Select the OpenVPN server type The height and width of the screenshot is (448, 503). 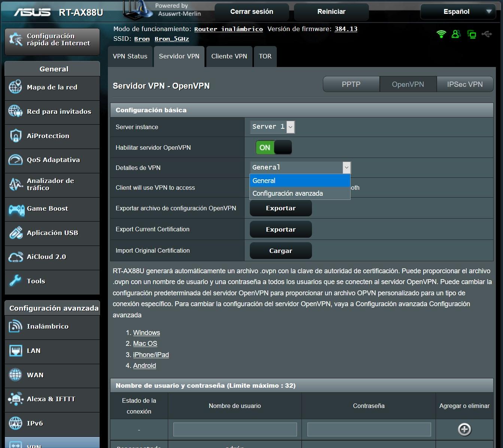tap(408, 84)
